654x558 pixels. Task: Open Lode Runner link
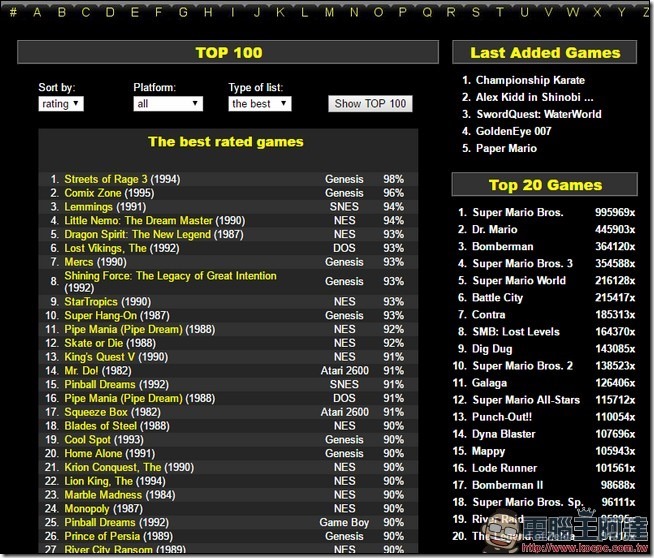pyautogui.click(x=504, y=468)
